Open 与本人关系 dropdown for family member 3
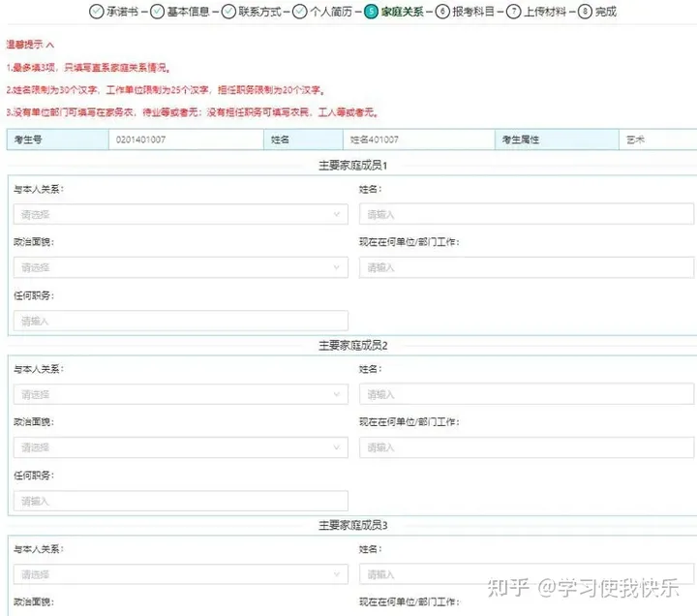Image resolution: width=697 pixels, height=616 pixels. pos(180,574)
